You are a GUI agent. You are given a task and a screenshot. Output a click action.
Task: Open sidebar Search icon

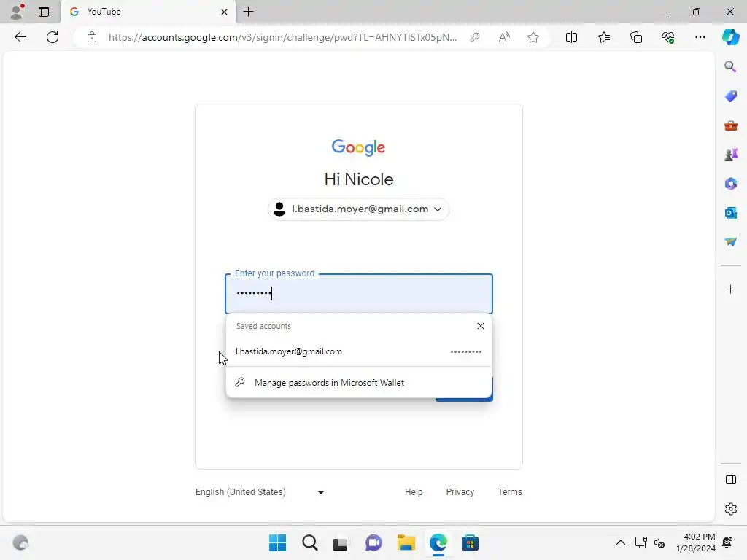[x=730, y=66]
